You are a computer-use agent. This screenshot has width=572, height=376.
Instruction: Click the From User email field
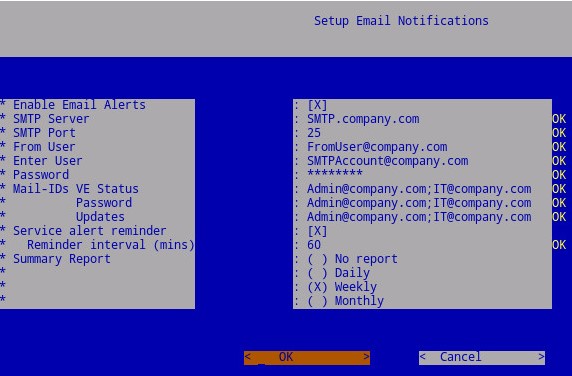377,147
